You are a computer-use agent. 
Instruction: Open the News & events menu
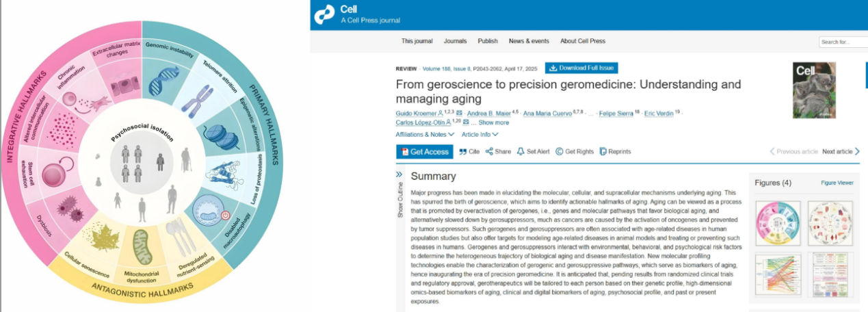pyautogui.click(x=529, y=41)
